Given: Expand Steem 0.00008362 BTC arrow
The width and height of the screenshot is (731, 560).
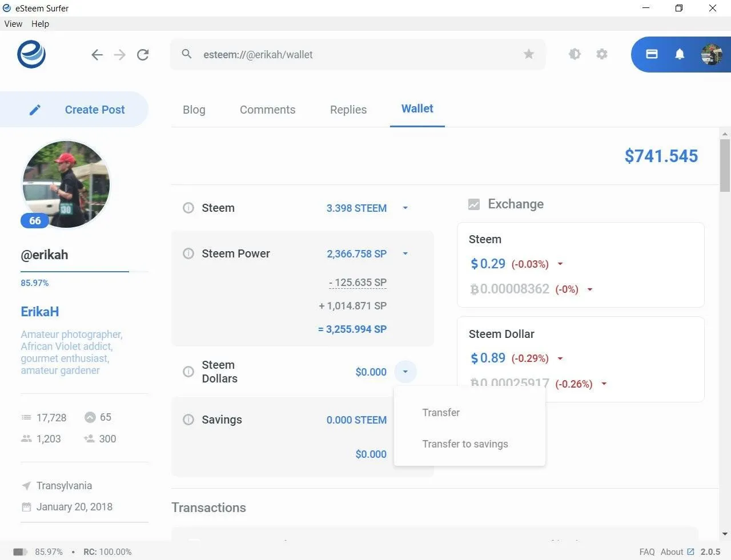Looking at the screenshot, I should 590,289.
